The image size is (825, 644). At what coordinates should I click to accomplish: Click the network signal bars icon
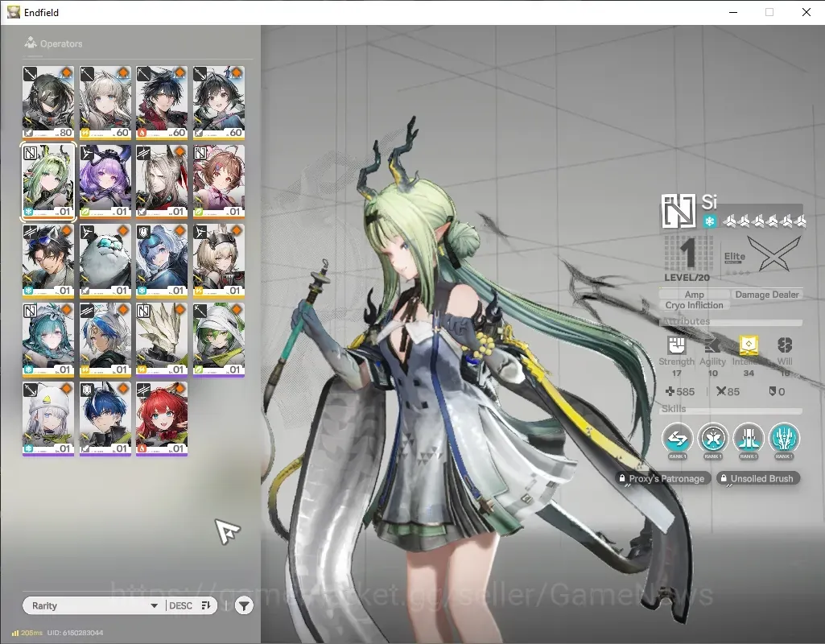[14, 633]
